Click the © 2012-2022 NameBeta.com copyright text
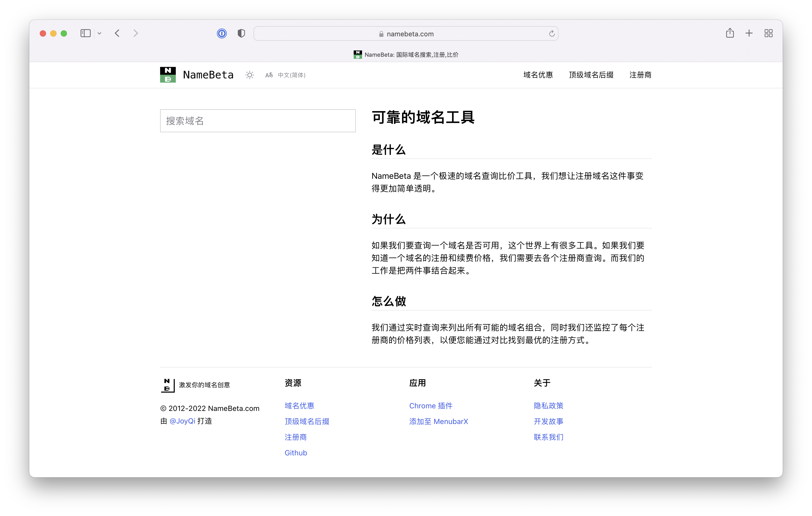The image size is (812, 516). [210, 408]
